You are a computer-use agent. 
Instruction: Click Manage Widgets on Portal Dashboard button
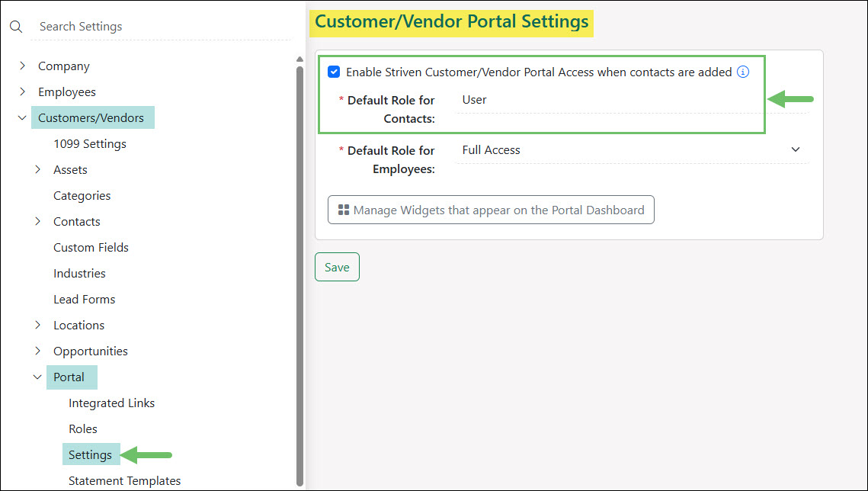(491, 210)
